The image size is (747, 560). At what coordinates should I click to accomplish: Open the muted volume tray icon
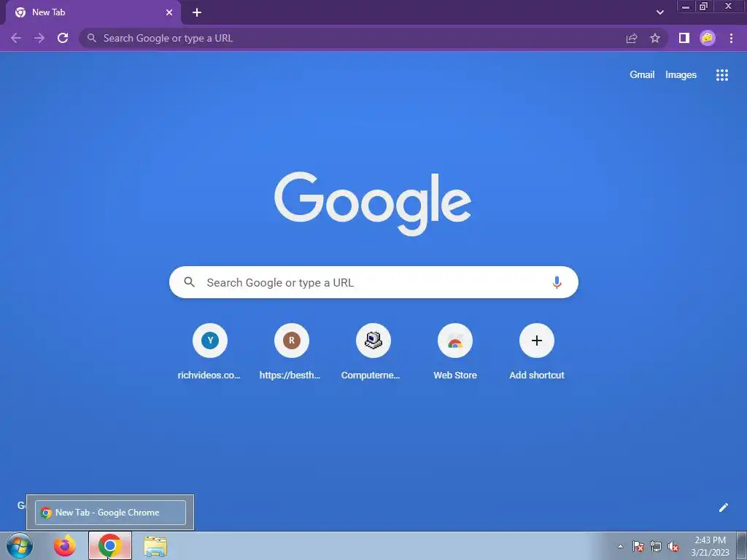[673, 547]
